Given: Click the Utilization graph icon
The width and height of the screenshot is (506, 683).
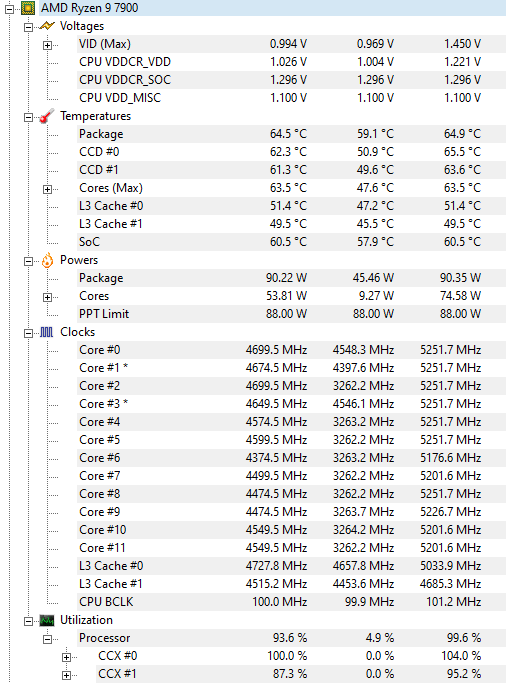Looking at the screenshot, I should [47, 620].
